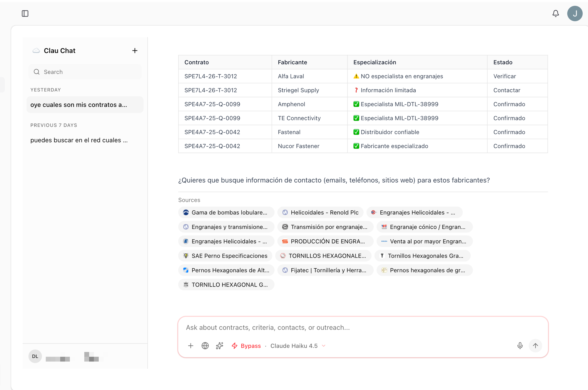The image size is (588, 390).
Task: Open the SAE Perno Especificaciones source
Action: [x=225, y=256]
